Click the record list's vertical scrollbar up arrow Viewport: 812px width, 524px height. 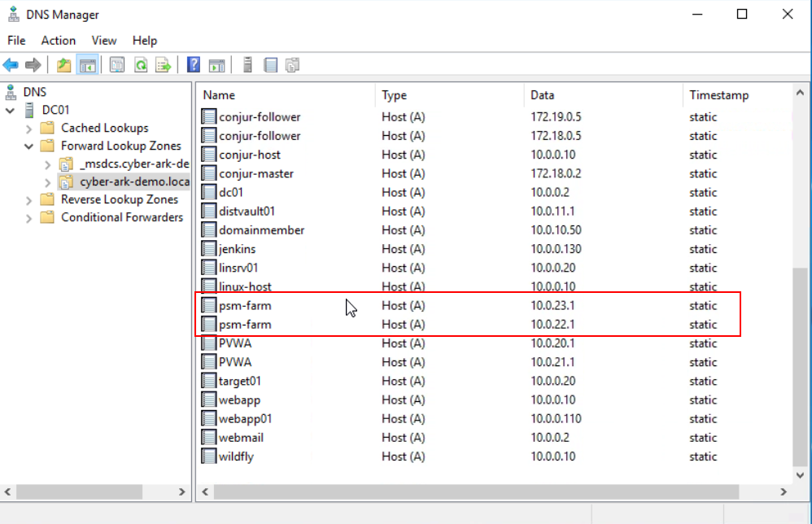click(800, 93)
